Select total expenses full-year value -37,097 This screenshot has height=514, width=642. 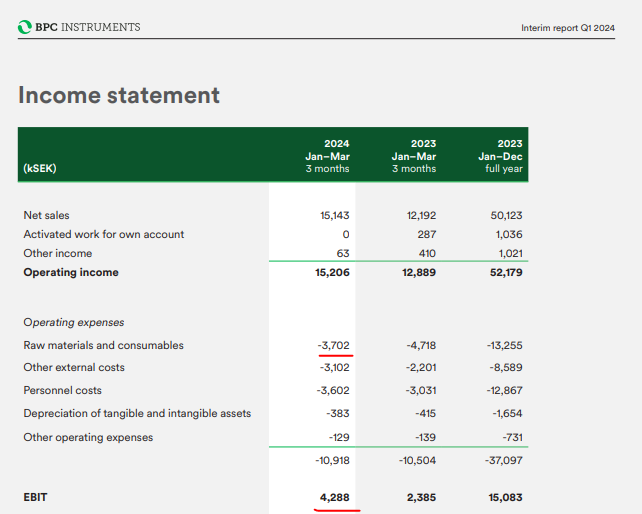click(x=504, y=460)
